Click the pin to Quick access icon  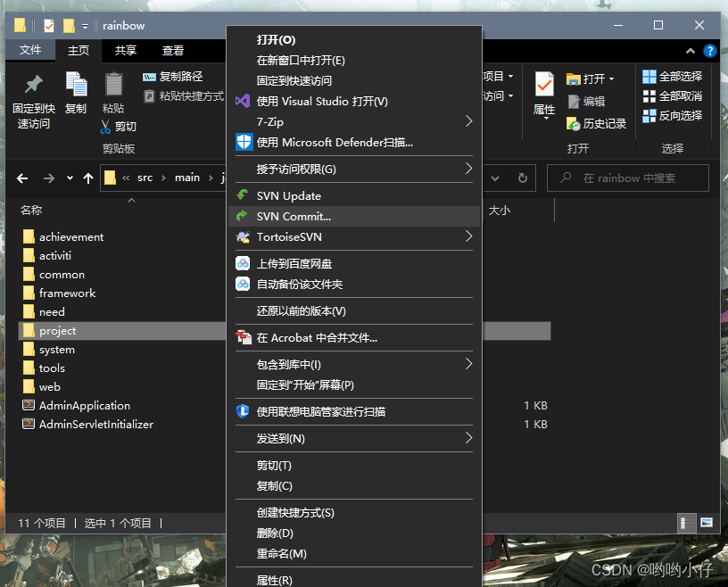[x=33, y=85]
